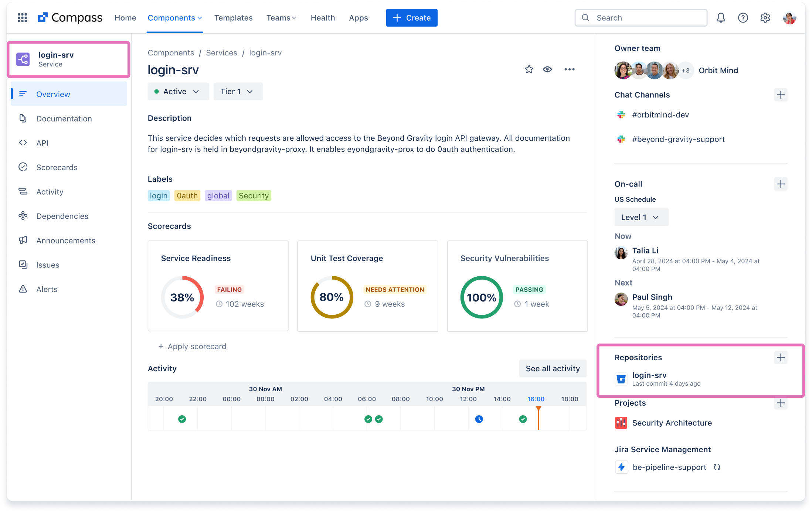The image size is (812, 512).
Task: Click the Create button
Action: pyautogui.click(x=412, y=18)
